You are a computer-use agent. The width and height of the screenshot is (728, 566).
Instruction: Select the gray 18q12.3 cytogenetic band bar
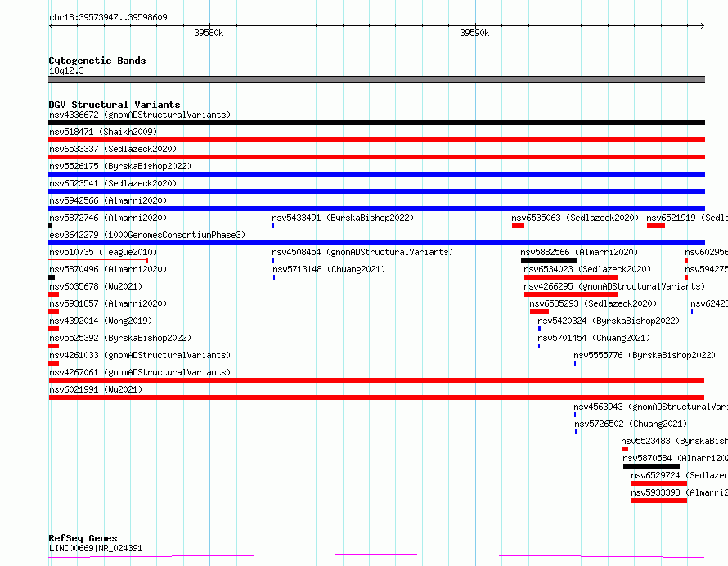(376, 79)
